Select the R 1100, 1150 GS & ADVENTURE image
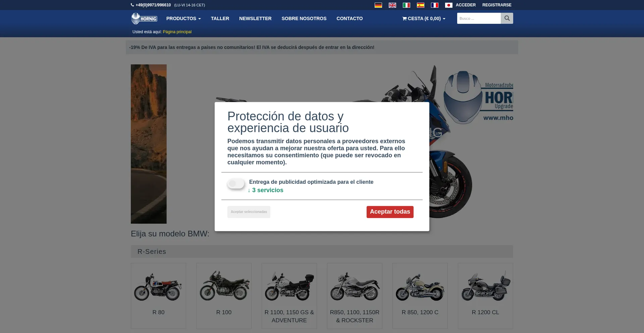The height and width of the screenshot is (333, 644). click(x=289, y=286)
